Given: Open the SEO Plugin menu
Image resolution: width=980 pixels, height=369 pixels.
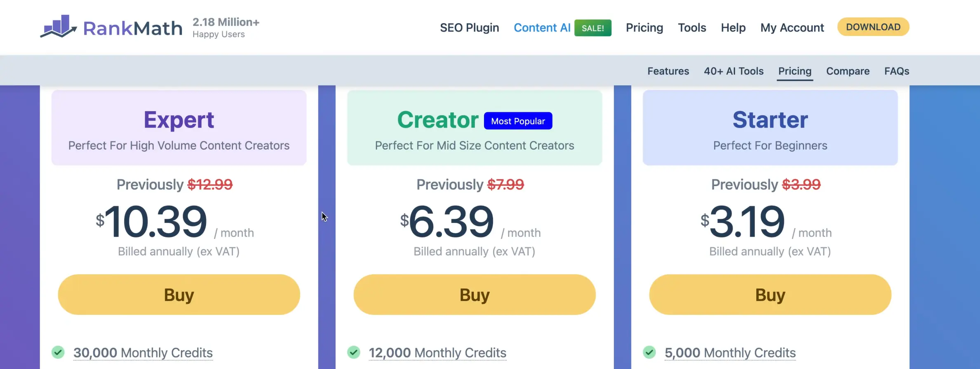Looking at the screenshot, I should (x=469, y=28).
